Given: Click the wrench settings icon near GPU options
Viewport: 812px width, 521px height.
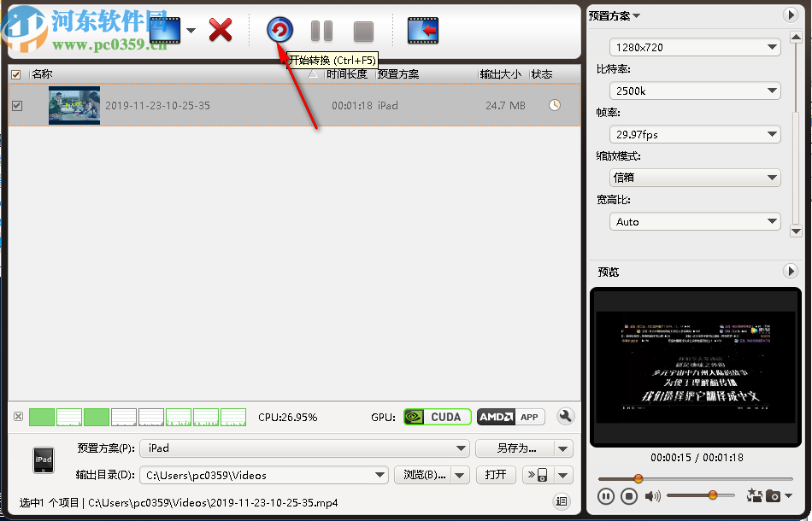Looking at the screenshot, I should coord(565,417).
